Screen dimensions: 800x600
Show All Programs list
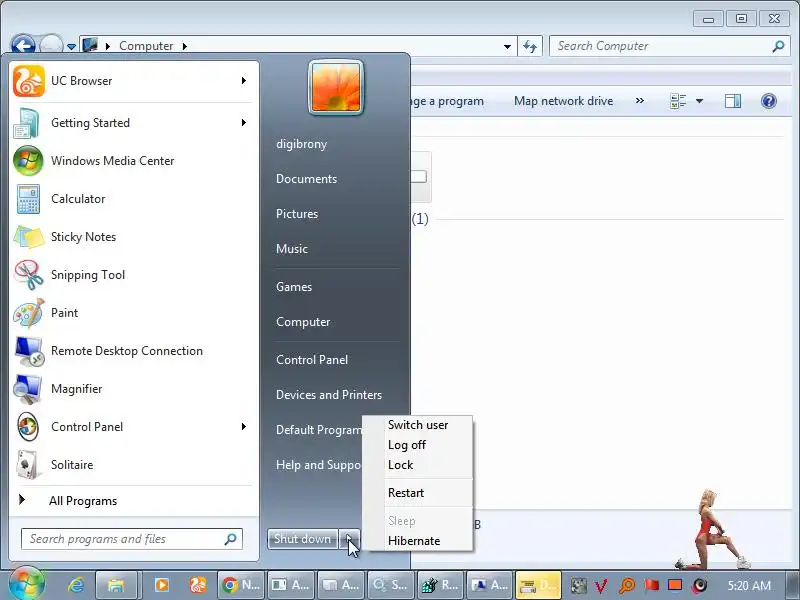tap(133, 501)
